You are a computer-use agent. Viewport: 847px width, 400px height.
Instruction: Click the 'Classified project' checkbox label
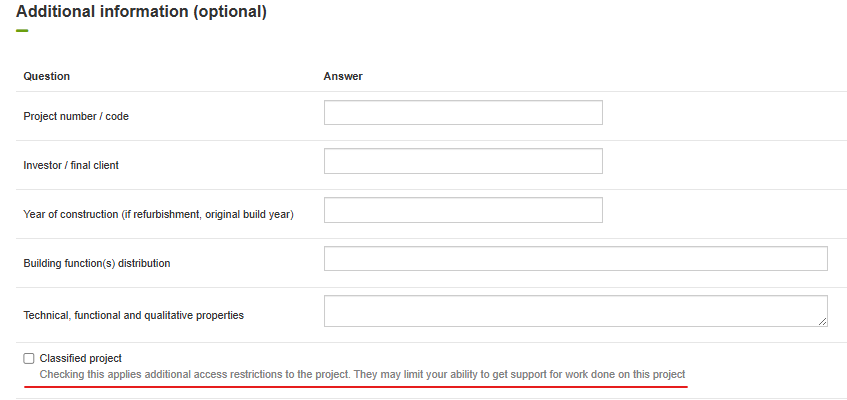click(x=80, y=358)
